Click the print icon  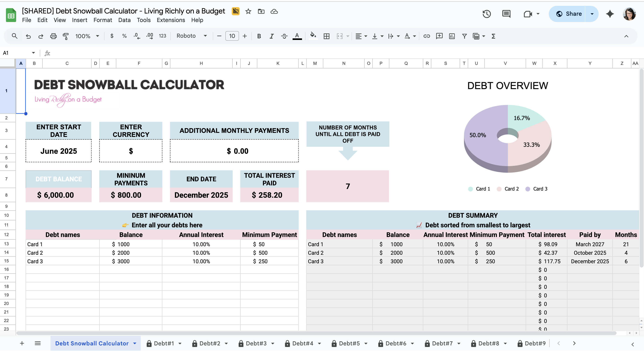click(x=53, y=36)
